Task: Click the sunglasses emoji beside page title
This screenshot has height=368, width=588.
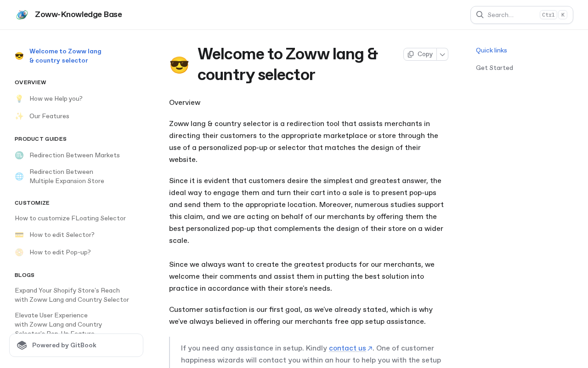Action: [x=179, y=65]
